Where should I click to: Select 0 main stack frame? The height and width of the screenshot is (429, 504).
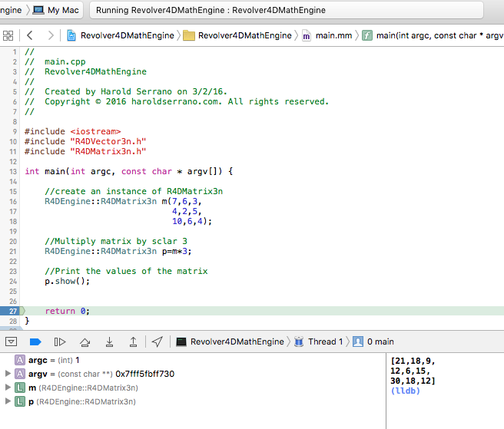pos(373,342)
